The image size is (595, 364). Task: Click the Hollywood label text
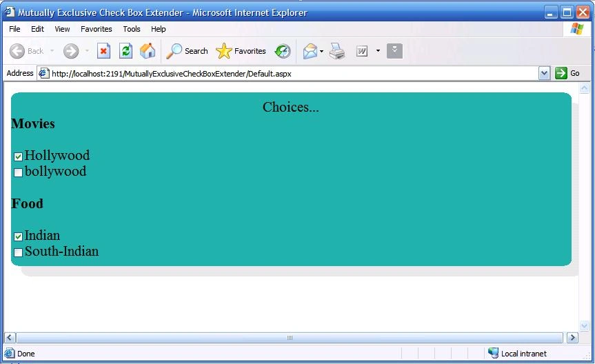pyautogui.click(x=57, y=155)
